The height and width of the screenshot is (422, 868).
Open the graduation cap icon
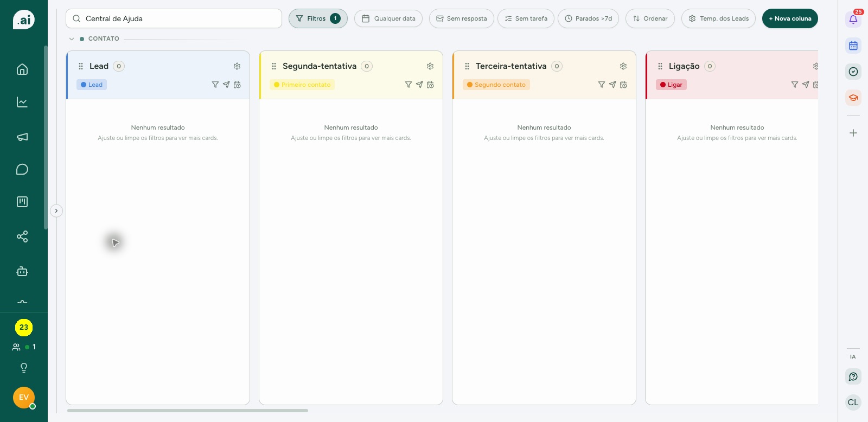coord(853,98)
